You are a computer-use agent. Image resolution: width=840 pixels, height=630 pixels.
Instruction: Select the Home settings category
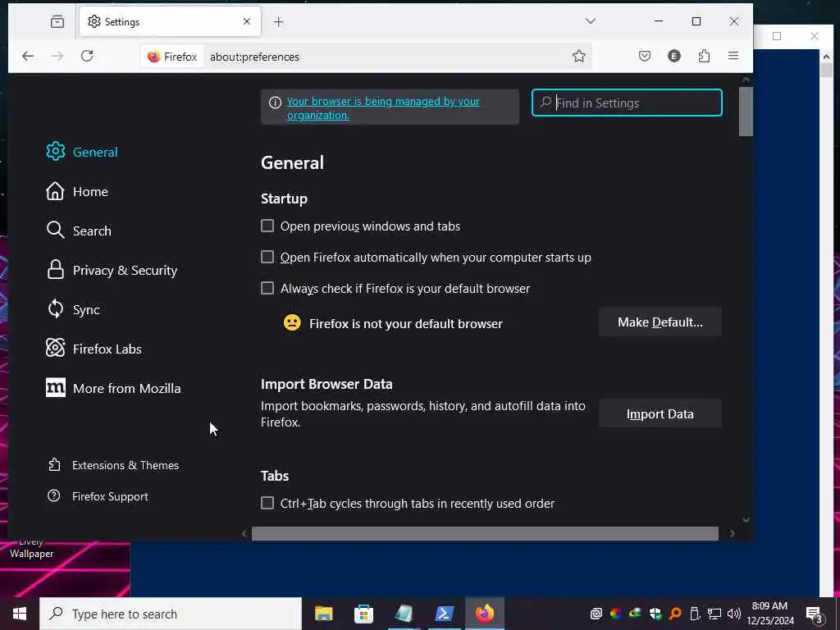(76, 192)
